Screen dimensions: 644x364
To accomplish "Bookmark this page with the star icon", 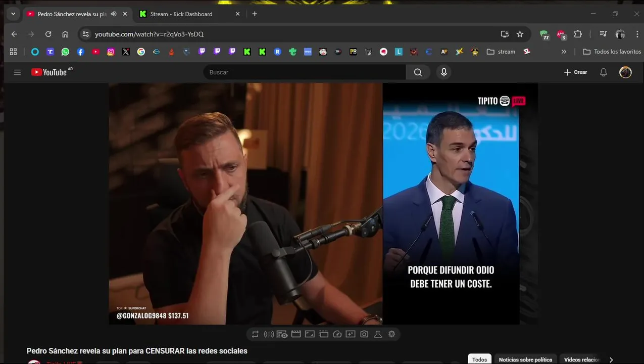I will point(520,34).
